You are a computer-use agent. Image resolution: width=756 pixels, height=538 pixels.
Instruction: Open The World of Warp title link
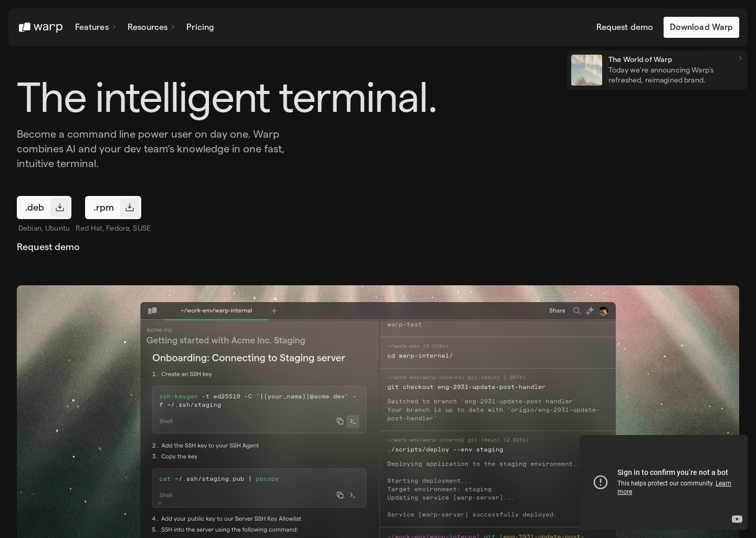[640, 59]
